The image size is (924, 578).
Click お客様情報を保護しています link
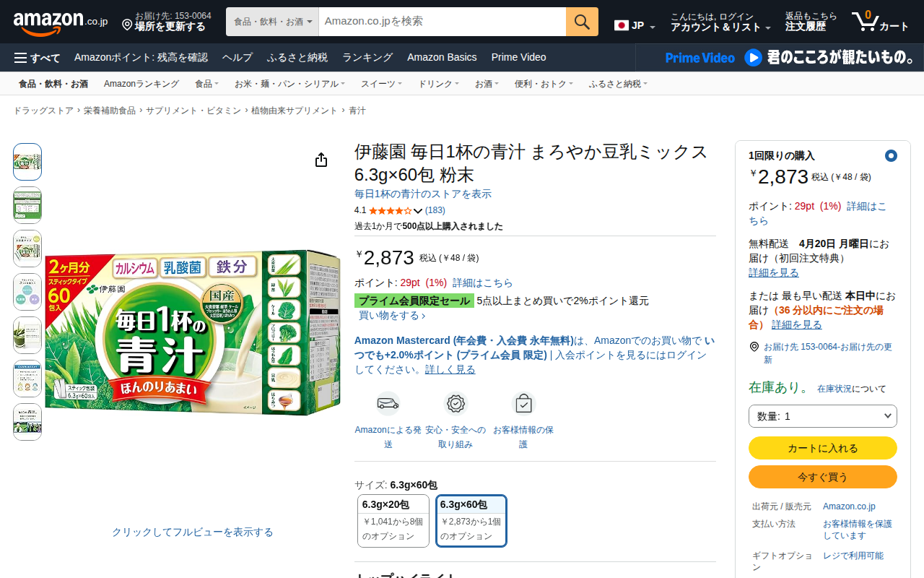tap(858, 530)
